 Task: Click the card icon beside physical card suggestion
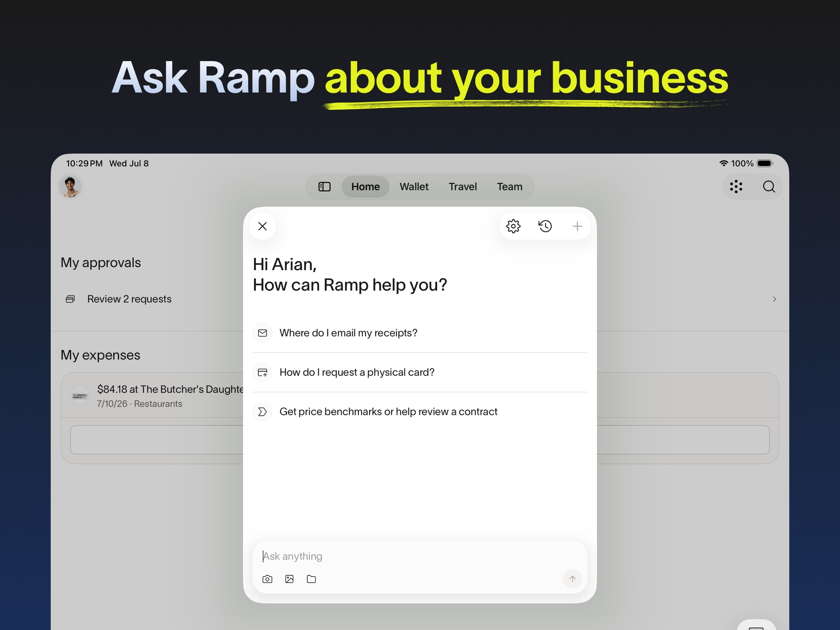pyautogui.click(x=262, y=372)
